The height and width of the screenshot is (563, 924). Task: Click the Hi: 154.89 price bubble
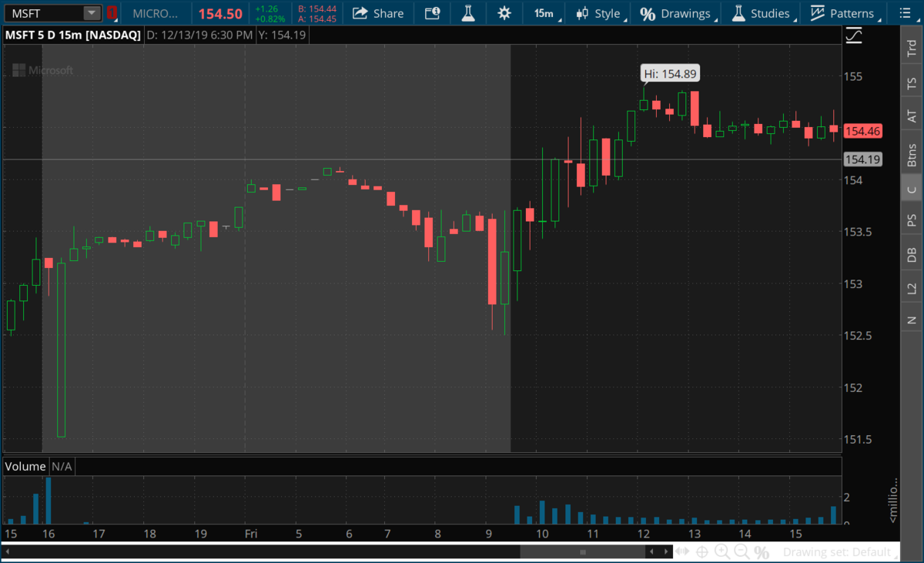coord(670,73)
